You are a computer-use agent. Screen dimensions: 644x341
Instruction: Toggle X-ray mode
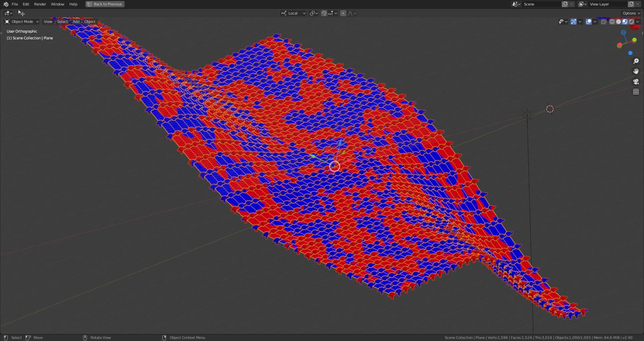coord(604,22)
